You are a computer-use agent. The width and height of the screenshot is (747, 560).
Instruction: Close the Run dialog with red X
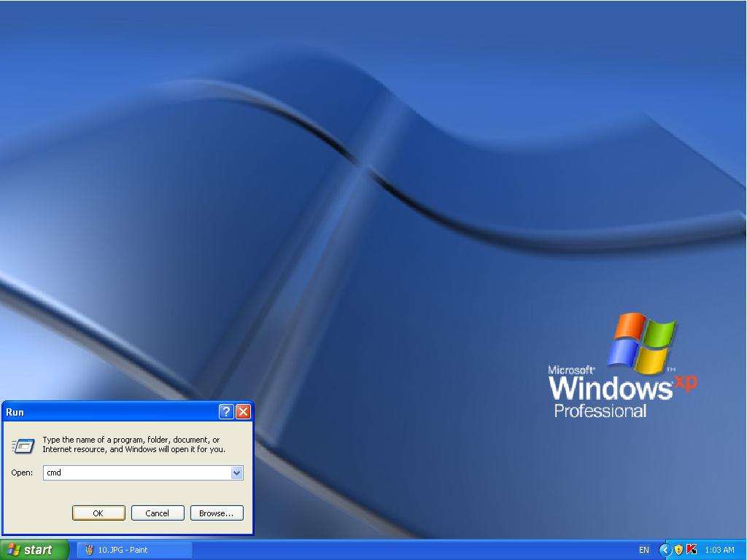pyautogui.click(x=244, y=412)
